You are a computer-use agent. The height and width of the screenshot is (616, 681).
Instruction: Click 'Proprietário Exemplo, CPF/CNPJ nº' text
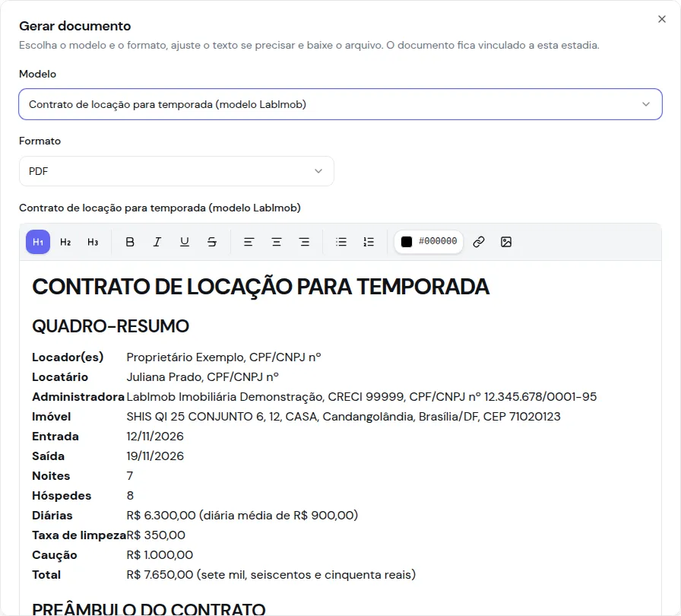tap(223, 357)
